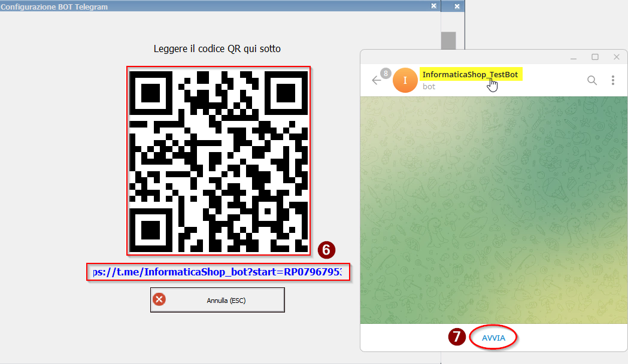Click the gray vertical scrollbar thumb
The height and width of the screenshot is (364, 628).
[x=448, y=42]
